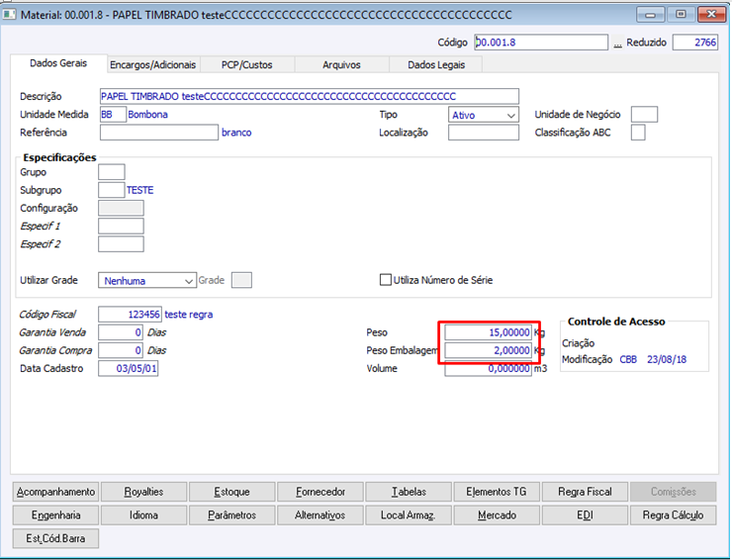Click the Garantia Venda days field
The width and height of the screenshot is (732, 560).
pyautogui.click(x=121, y=332)
